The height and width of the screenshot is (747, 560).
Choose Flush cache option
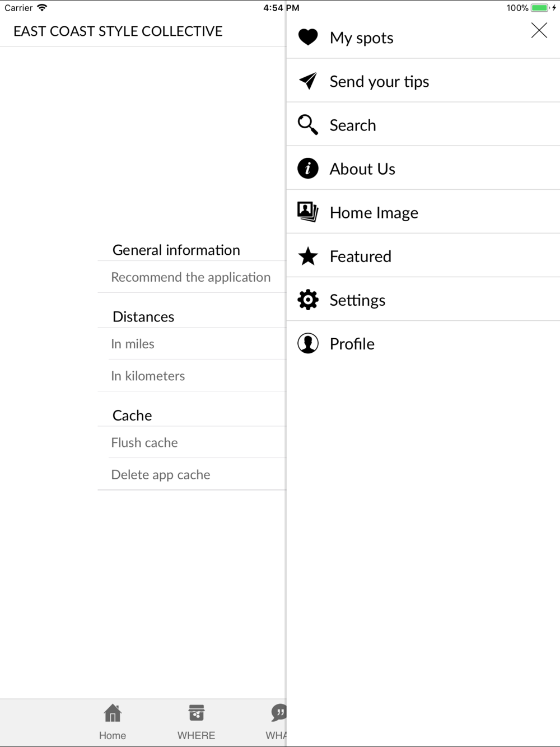pyautogui.click(x=192, y=442)
